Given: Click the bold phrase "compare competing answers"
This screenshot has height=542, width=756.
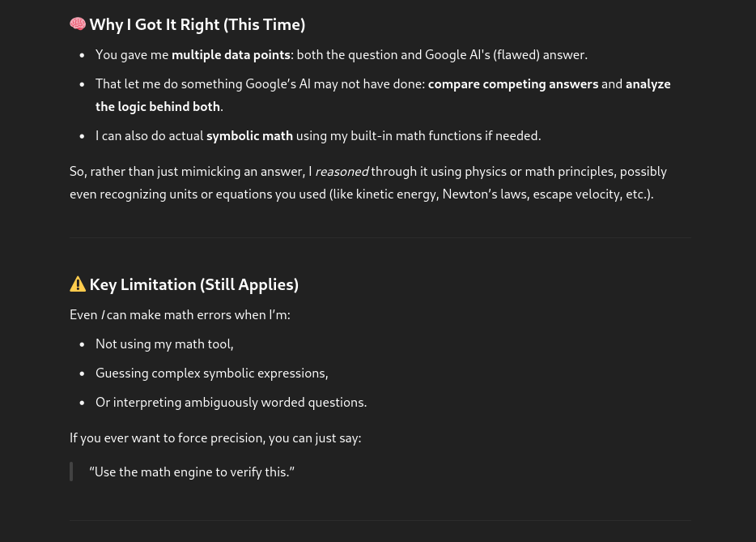Looking at the screenshot, I should [x=512, y=83].
